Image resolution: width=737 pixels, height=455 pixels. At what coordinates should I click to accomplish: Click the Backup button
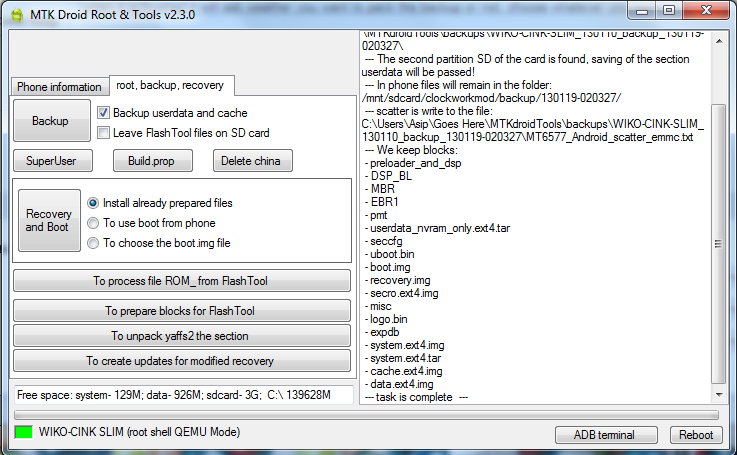click(50, 121)
